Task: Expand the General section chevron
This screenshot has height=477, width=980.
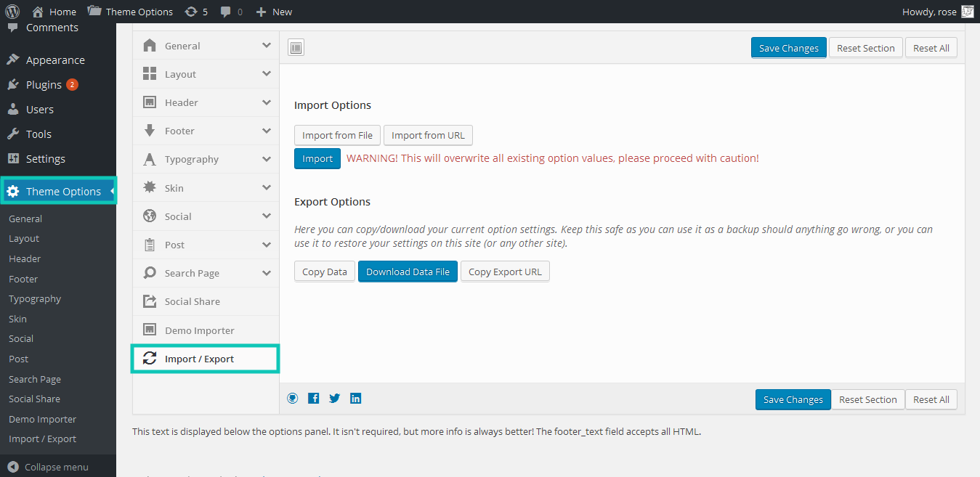Action: pyautogui.click(x=267, y=45)
